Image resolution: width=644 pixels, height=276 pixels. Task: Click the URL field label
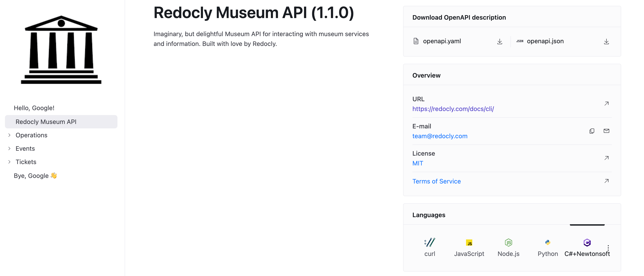418,99
